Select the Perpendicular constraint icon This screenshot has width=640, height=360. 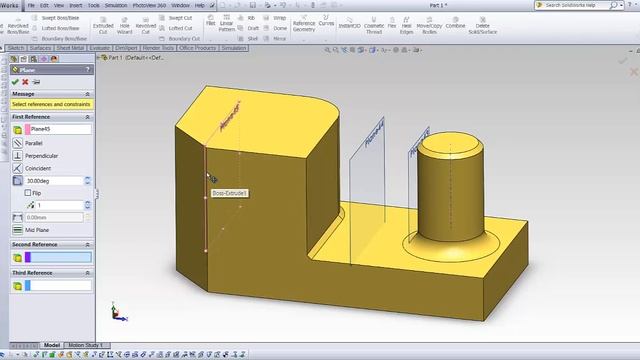pos(18,156)
